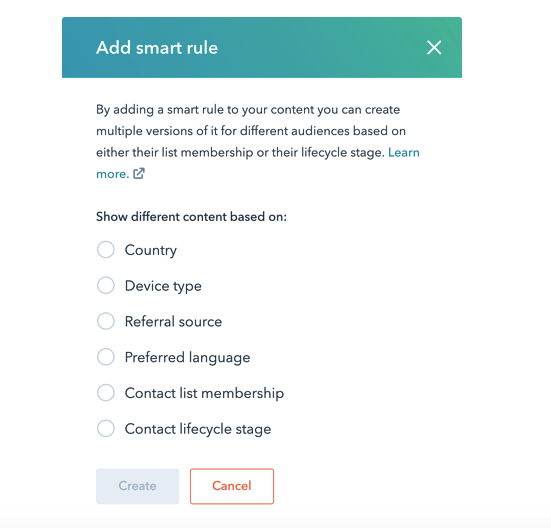Click the external link icon after 'more.'

139,174
